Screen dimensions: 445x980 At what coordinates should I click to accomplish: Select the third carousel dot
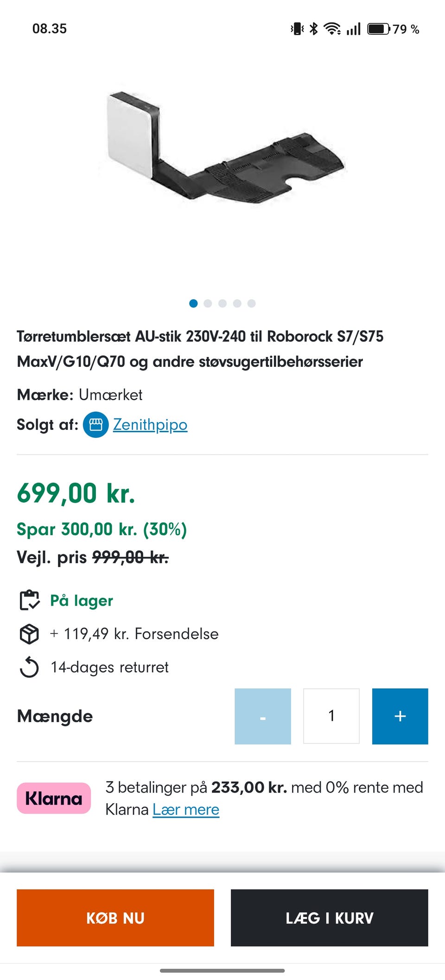pyautogui.click(x=222, y=303)
